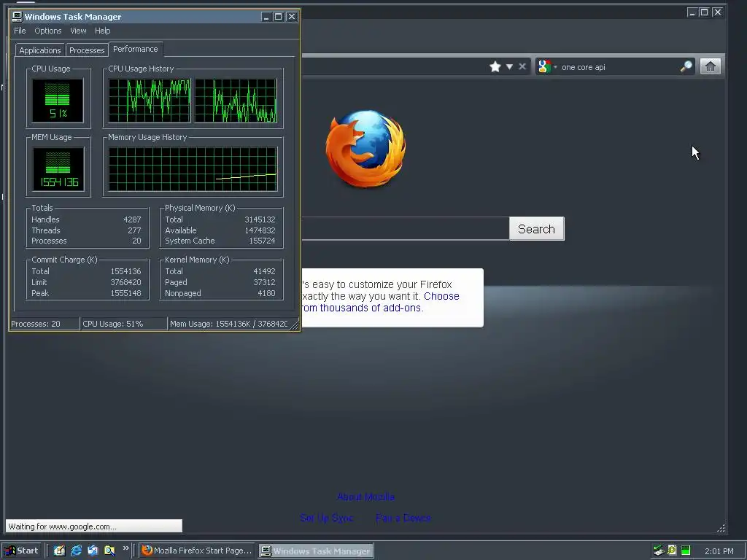This screenshot has height=560, width=747.
Task: Click the Firefox logo on start page
Action: (x=365, y=149)
